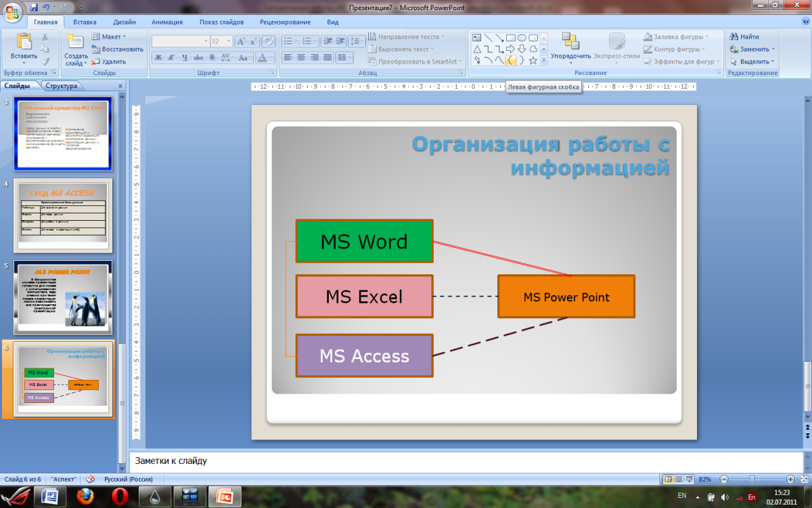This screenshot has height=508, width=812.
Task: Increase font size with the enlarge button
Action: click(x=240, y=41)
